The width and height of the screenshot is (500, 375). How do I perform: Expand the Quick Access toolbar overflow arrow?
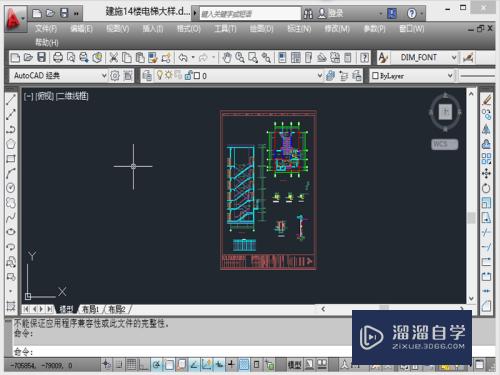pyautogui.click(x=76, y=13)
